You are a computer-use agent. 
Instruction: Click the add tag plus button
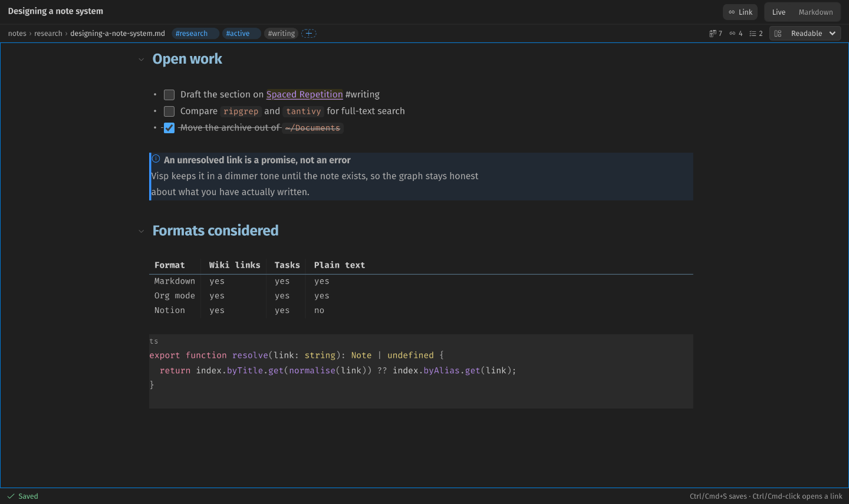tap(309, 34)
